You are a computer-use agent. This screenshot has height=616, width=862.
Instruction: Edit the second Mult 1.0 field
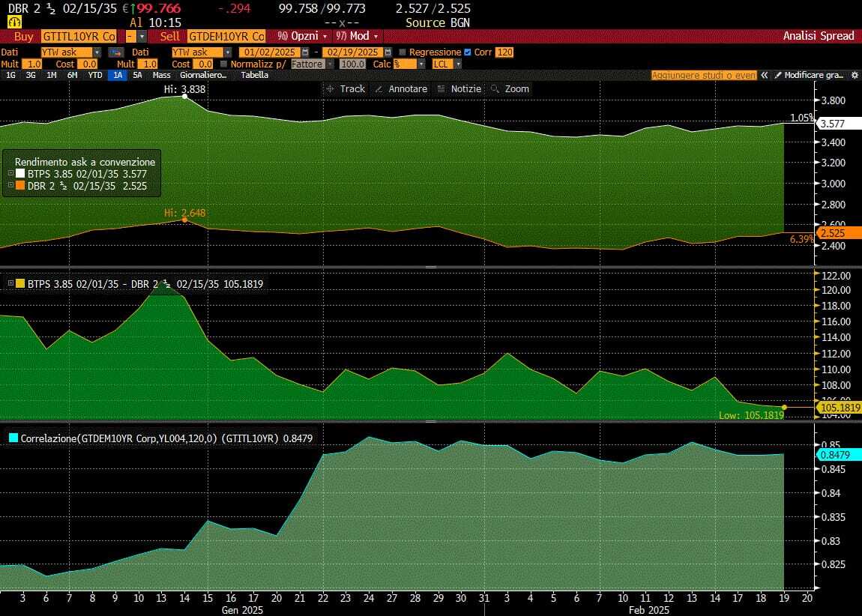coord(148,64)
